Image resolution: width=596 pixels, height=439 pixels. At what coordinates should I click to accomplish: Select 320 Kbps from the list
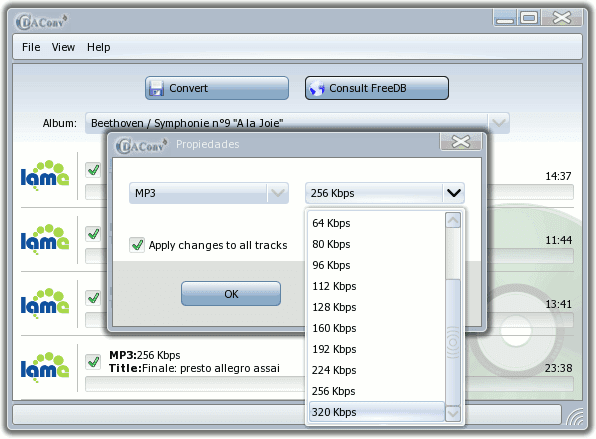point(377,412)
